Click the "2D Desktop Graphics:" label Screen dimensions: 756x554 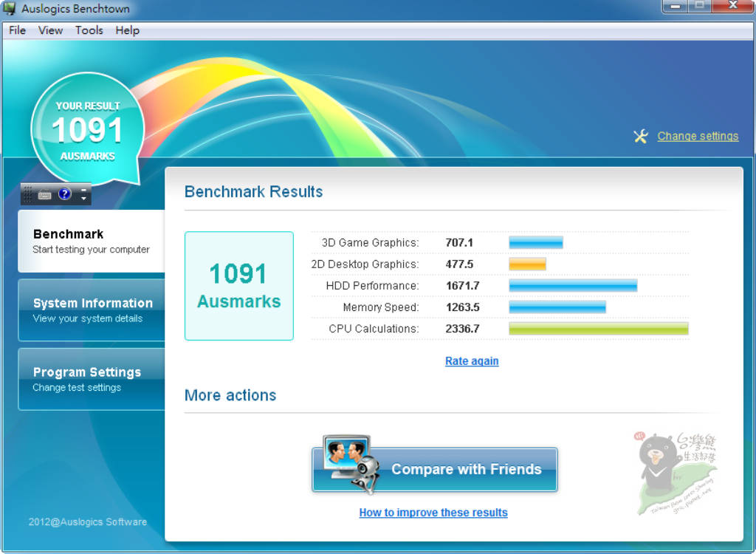point(365,264)
